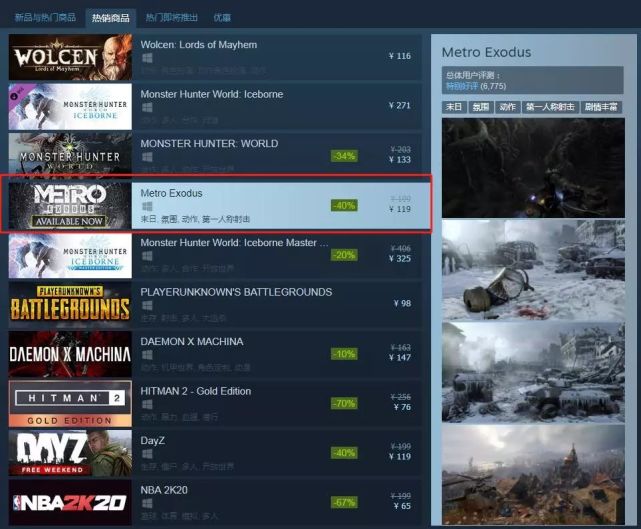The height and width of the screenshot is (529, 641).
Task: Open the Monster Hunter World: Iceborne title
Action: point(212,94)
